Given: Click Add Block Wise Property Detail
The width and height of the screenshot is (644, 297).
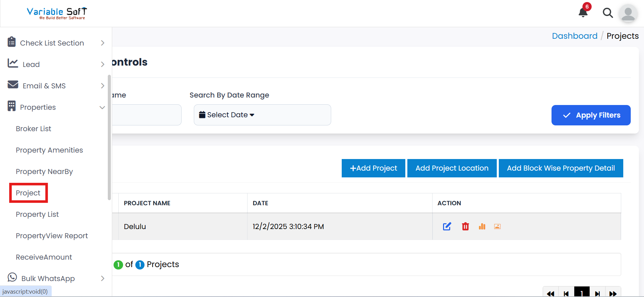Looking at the screenshot, I should pyautogui.click(x=560, y=168).
